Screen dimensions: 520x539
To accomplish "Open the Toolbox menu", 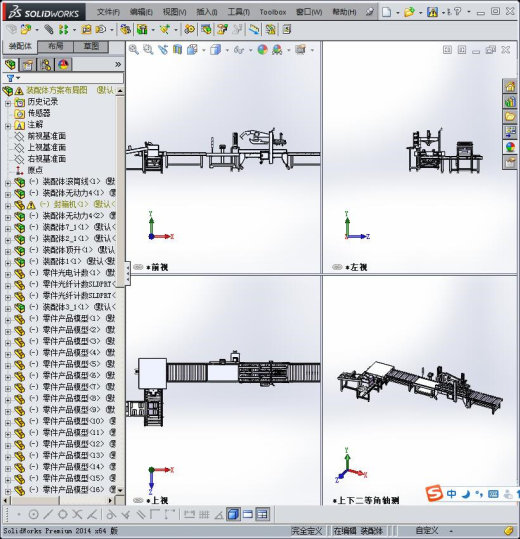I will (273, 12).
